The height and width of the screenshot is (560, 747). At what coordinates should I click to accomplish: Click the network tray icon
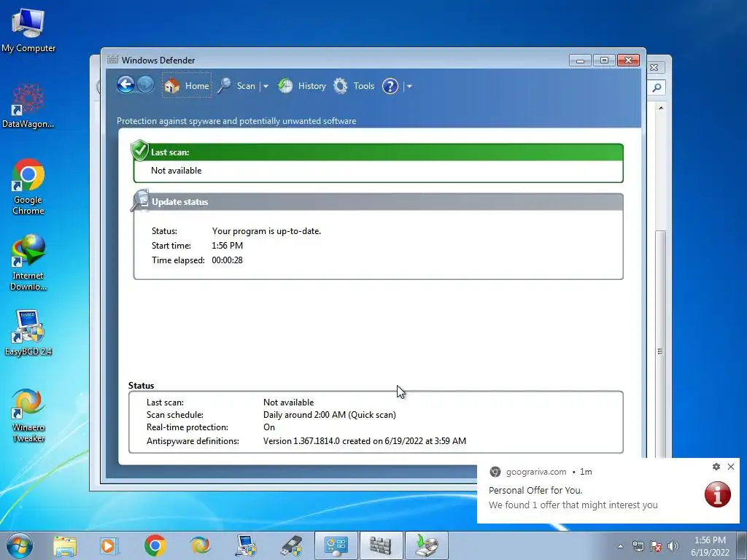pyautogui.click(x=638, y=546)
